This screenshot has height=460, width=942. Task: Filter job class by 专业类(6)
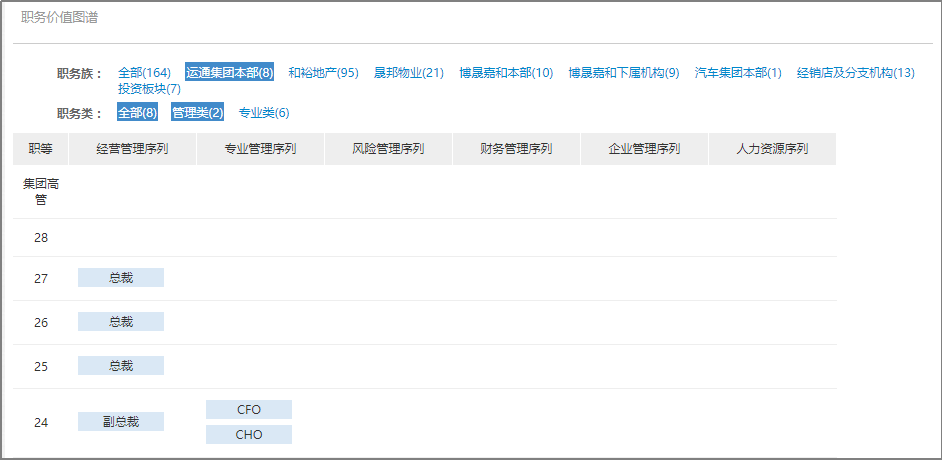264,113
